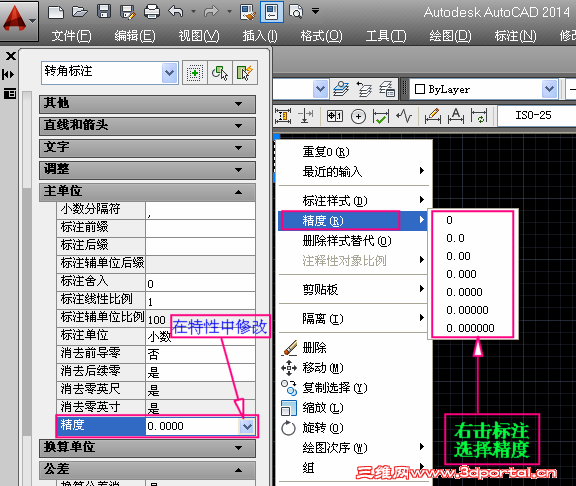Toggle palette auto-hide arrow icon

(x=8, y=75)
